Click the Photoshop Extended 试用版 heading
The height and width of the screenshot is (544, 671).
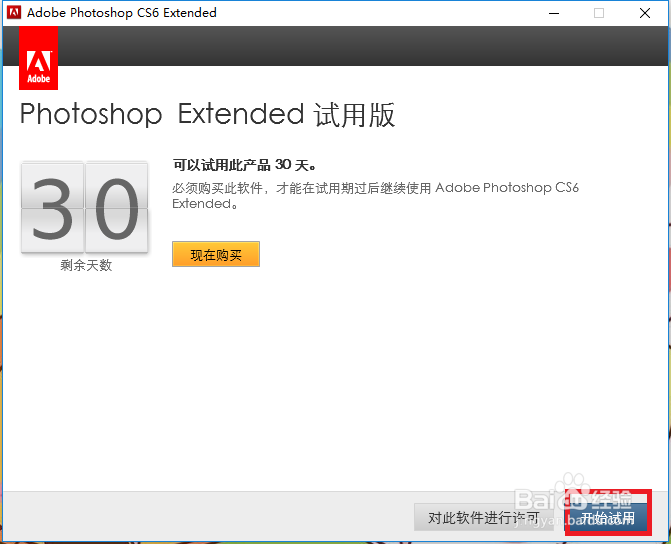coord(207,115)
